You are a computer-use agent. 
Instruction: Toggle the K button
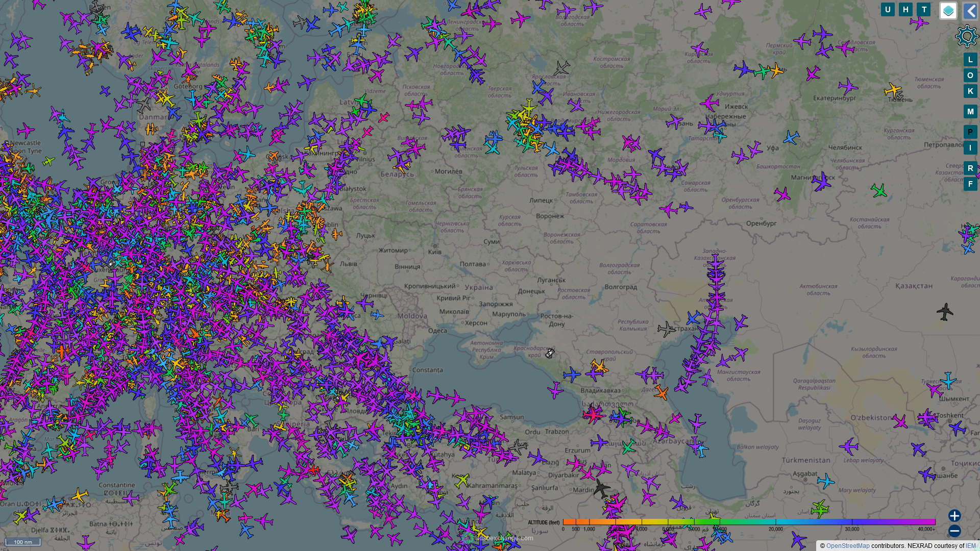[970, 91]
